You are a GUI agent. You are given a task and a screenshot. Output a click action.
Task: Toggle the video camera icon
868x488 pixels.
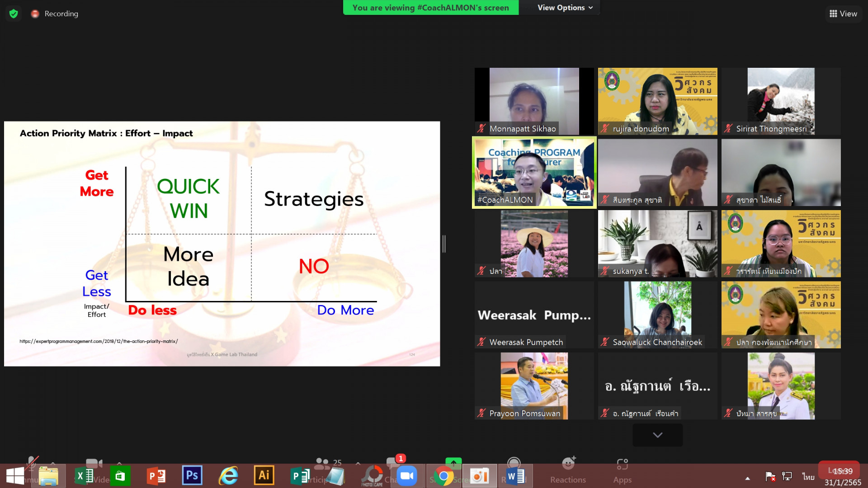click(x=94, y=463)
